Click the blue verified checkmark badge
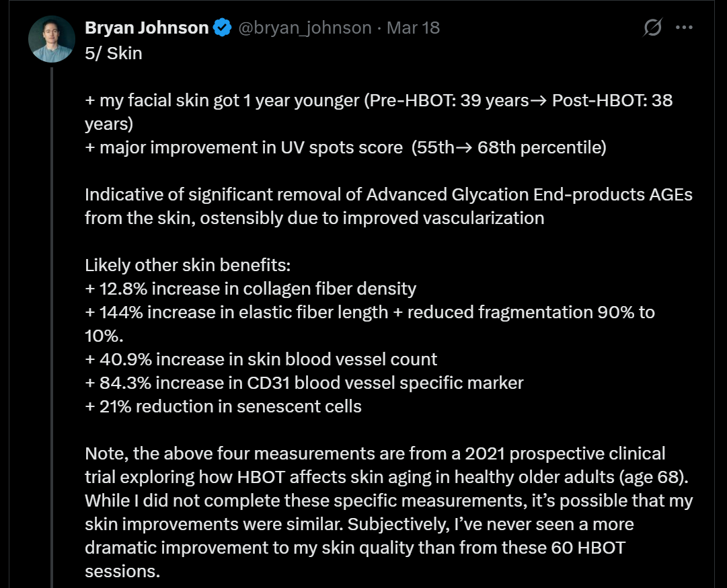The image size is (727, 588). point(222,28)
